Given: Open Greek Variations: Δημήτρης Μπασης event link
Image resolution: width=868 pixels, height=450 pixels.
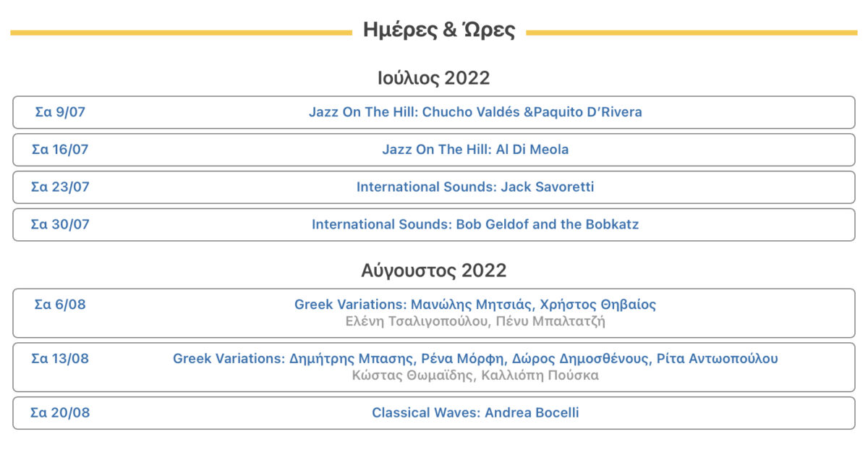Looking at the screenshot, I should (x=475, y=358).
